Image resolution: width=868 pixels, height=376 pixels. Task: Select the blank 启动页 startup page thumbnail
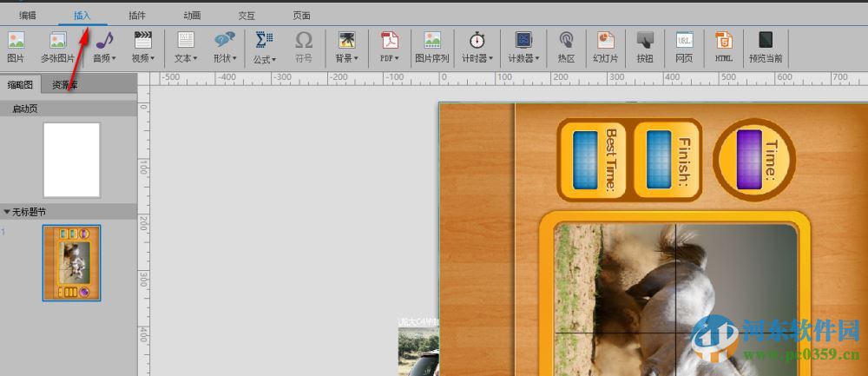point(71,160)
